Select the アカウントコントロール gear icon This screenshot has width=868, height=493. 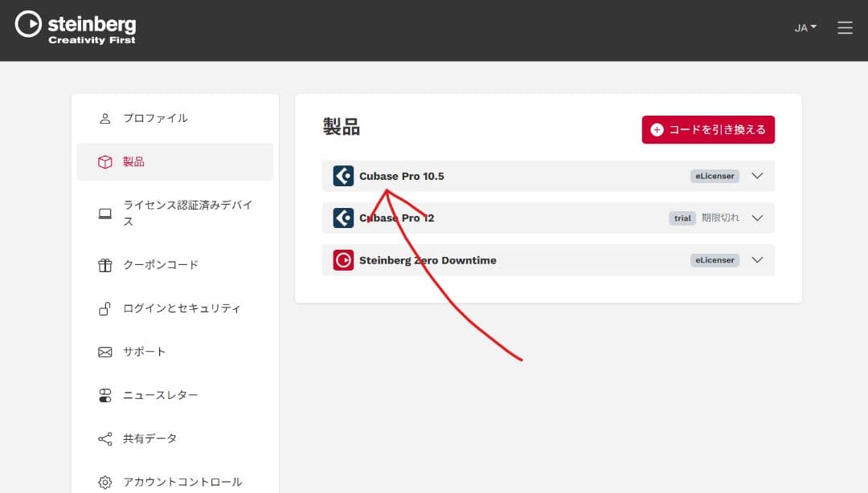104,482
